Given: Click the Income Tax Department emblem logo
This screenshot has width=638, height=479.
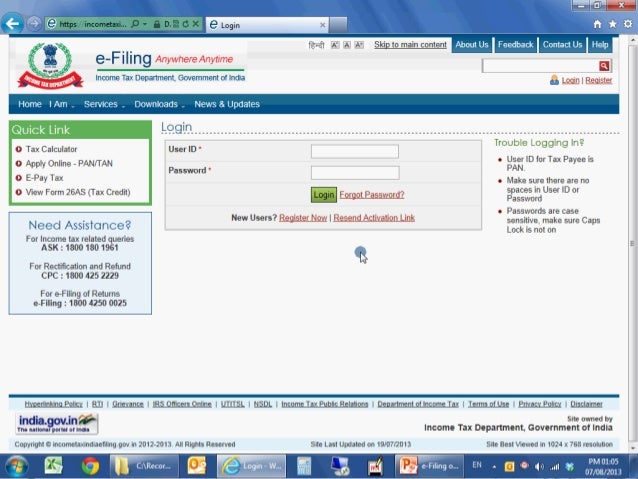Looking at the screenshot, I should click(50, 66).
